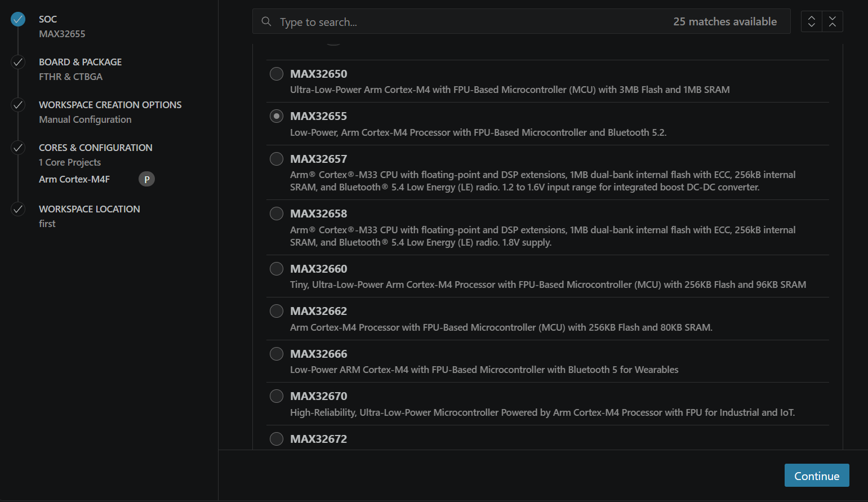Select the MAX32655 radio button
This screenshot has height=502, width=868.
coord(277,116)
